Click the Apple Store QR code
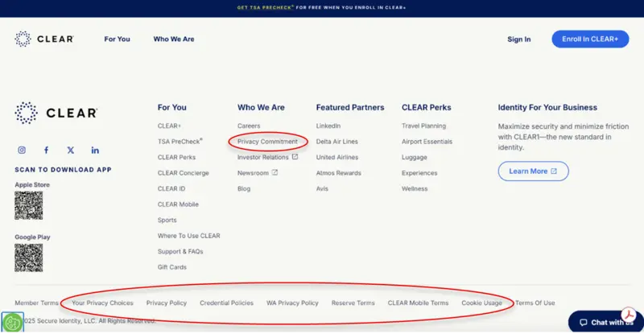Viewport: 644px width, 334px height. click(28, 206)
